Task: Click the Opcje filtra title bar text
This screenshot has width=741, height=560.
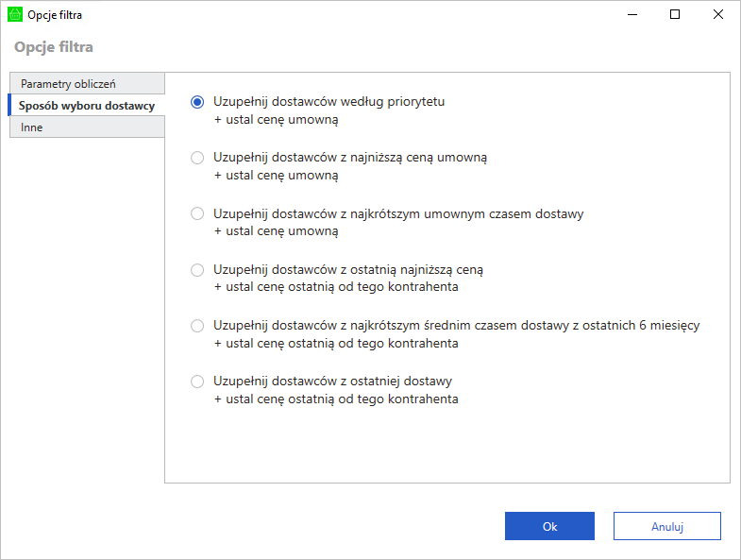Action: point(55,14)
